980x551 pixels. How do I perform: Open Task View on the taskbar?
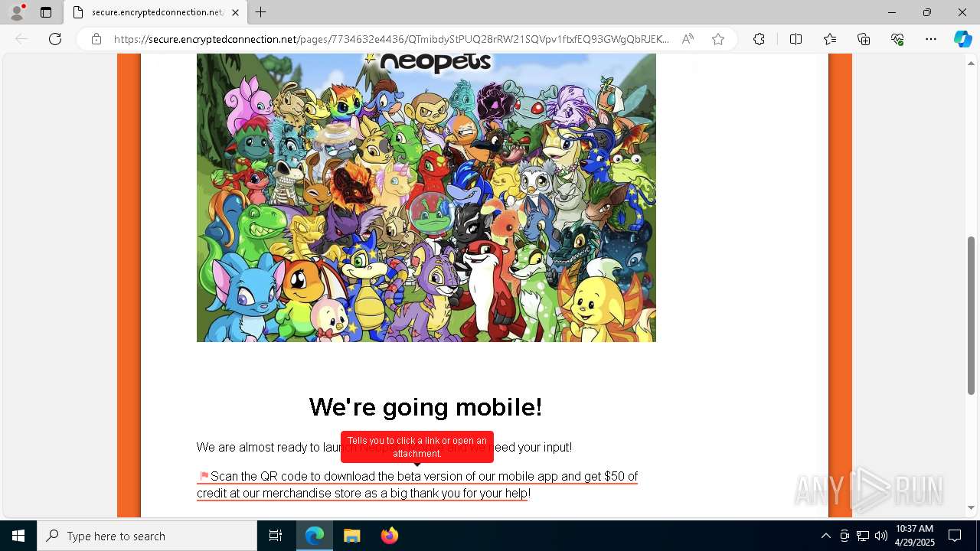(276, 536)
